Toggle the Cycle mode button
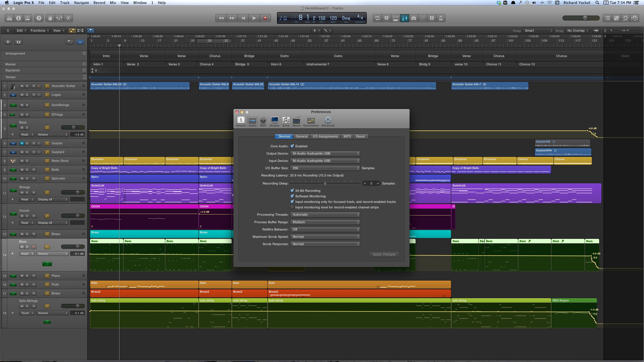Viewport: 644px width, 362px height. 377,18
